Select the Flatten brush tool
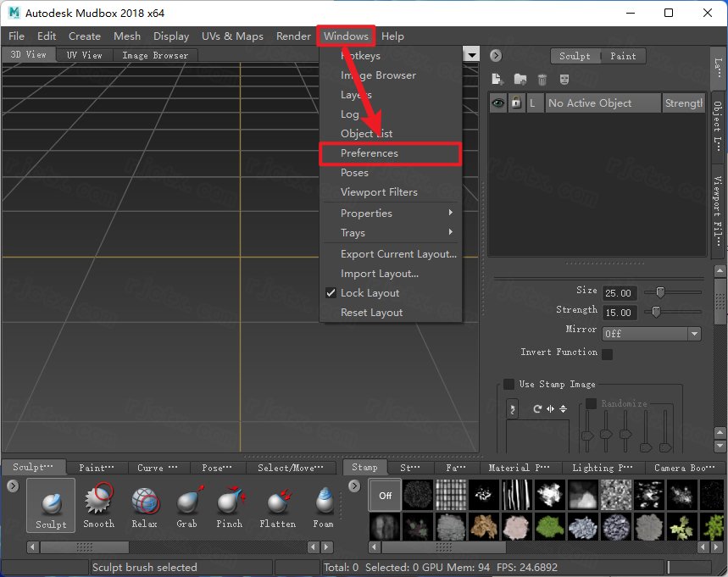Viewport: 728px width, 577px height. pyautogui.click(x=278, y=506)
